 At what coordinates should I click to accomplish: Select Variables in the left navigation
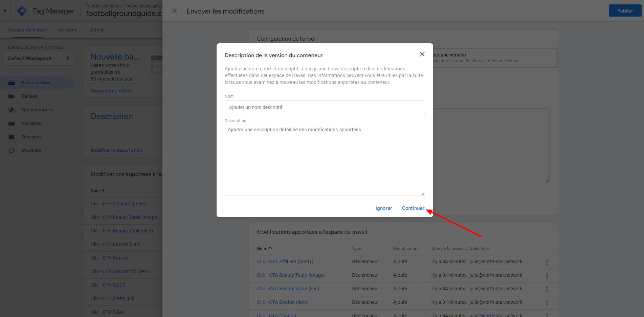pyautogui.click(x=32, y=123)
